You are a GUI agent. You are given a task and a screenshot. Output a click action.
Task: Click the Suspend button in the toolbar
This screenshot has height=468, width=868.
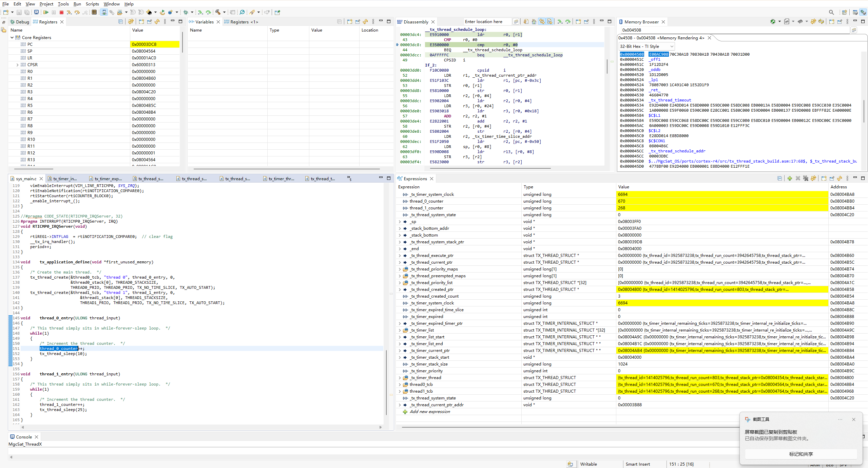(54, 12)
